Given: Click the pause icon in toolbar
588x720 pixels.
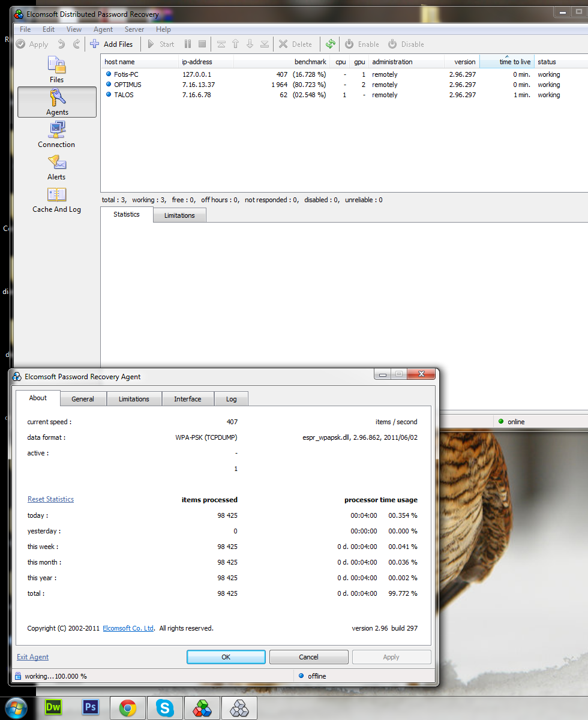Looking at the screenshot, I should tap(188, 44).
